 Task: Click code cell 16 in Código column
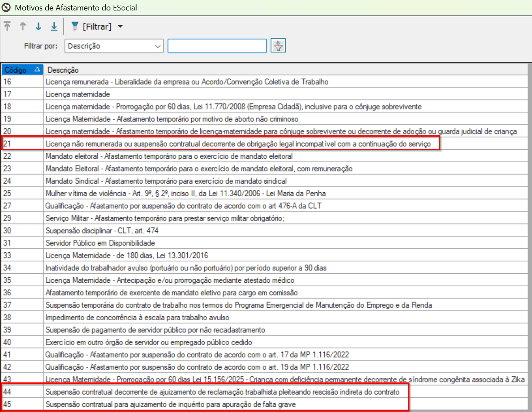22,82
